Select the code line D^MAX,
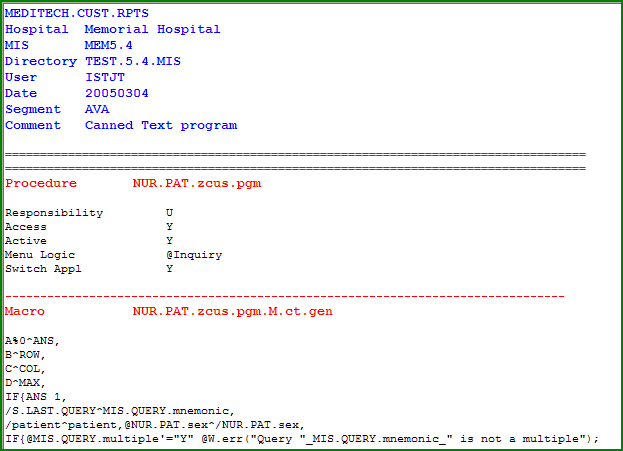The width and height of the screenshot is (623, 451). 25,382
